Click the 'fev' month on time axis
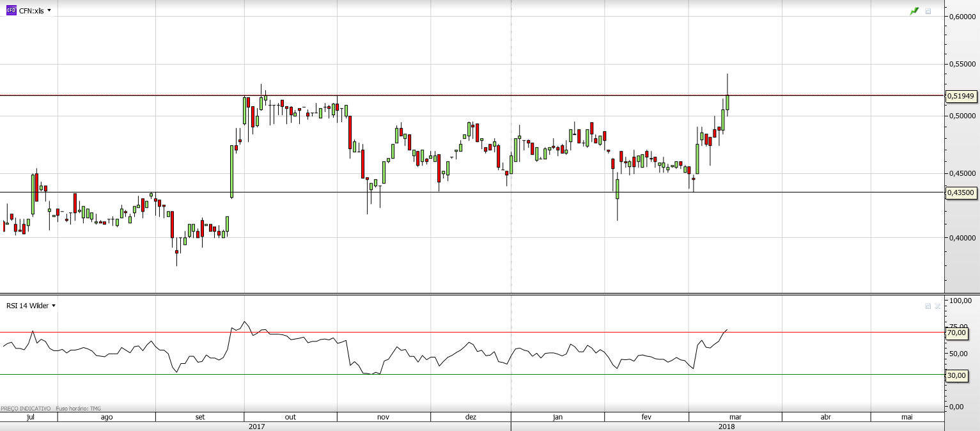Viewport: 980px width, 431px height. click(646, 417)
